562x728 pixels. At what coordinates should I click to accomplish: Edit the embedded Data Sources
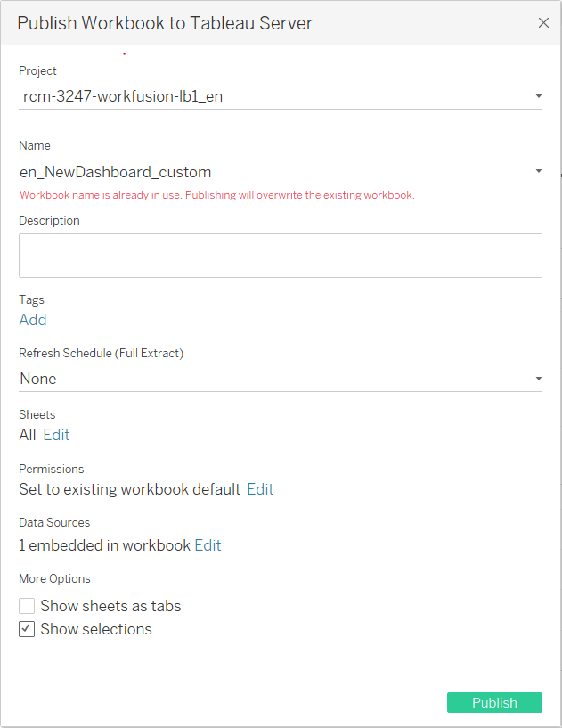tap(208, 545)
